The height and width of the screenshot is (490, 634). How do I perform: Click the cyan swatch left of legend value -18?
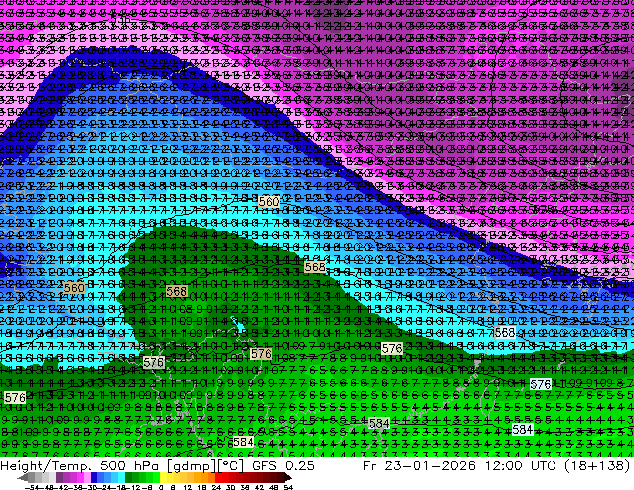click(121, 477)
